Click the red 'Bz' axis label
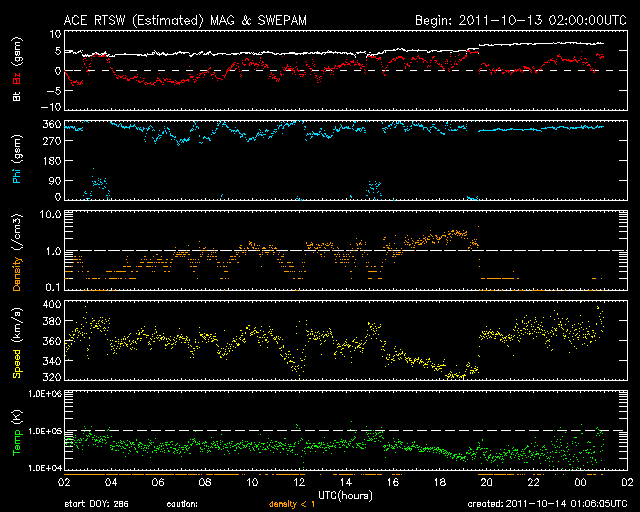 17,79
